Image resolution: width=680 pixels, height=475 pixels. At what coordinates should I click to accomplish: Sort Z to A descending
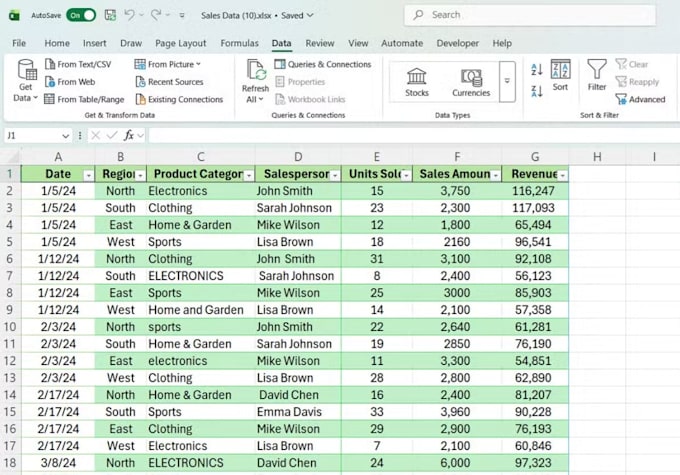click(536, 91)
